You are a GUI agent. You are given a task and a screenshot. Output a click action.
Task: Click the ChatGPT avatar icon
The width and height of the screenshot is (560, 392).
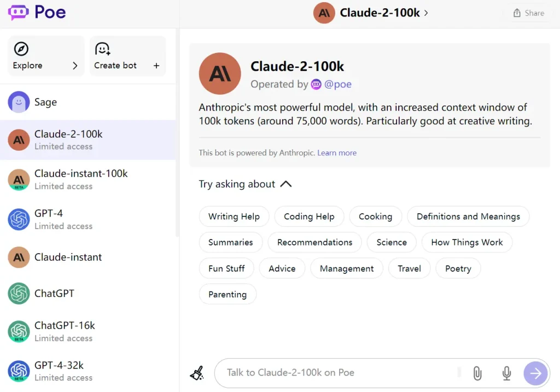tap(19, 294)
